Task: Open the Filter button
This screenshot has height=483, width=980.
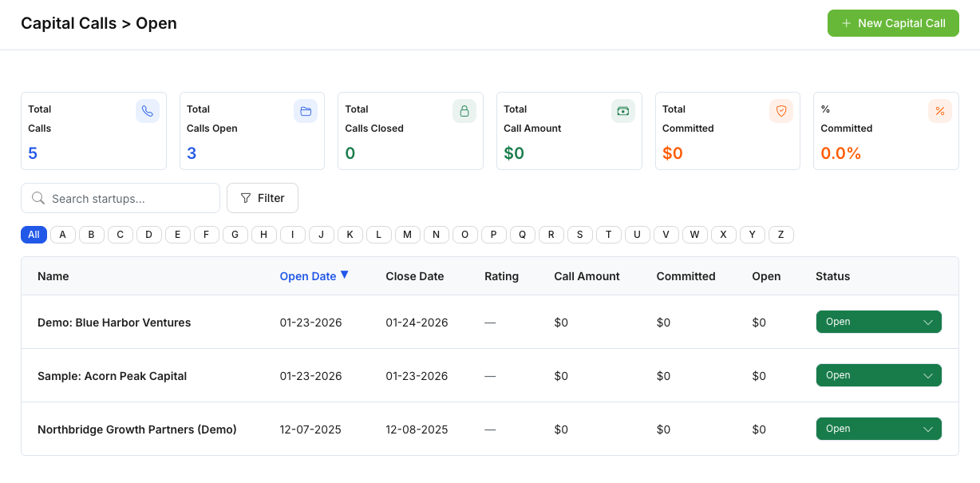Action: pos(262,198)
